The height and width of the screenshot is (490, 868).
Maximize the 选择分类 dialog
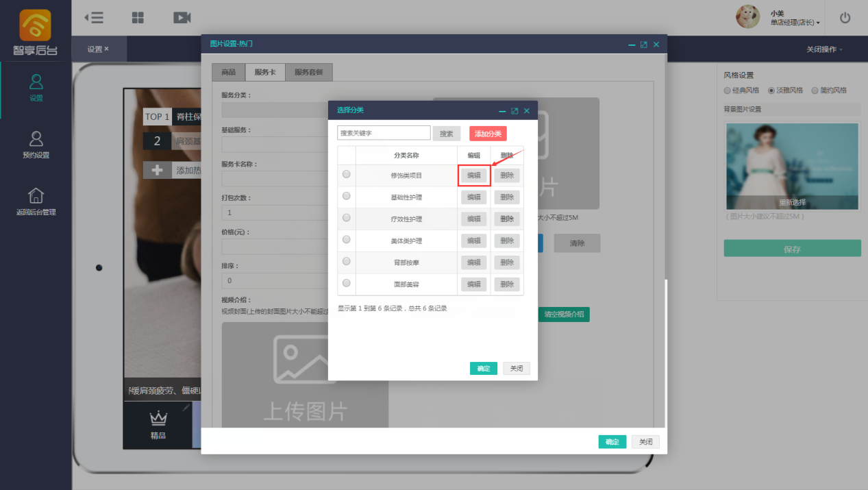[x=514, y=110]
